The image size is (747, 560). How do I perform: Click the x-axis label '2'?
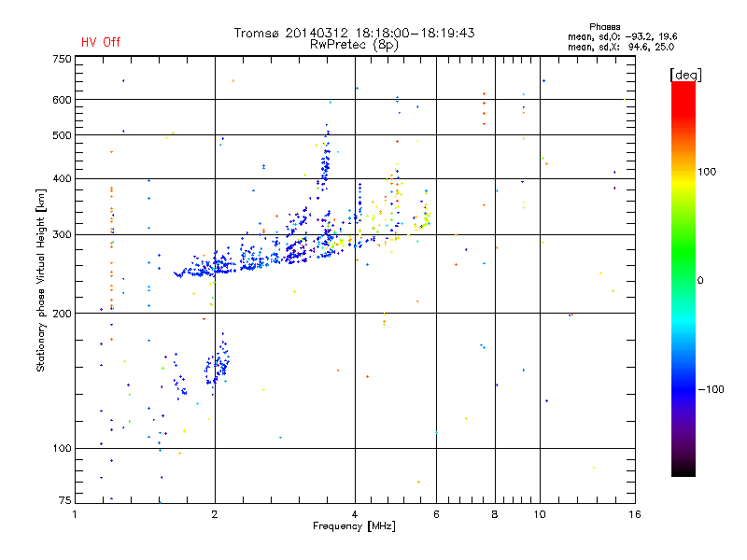(215, 514)
